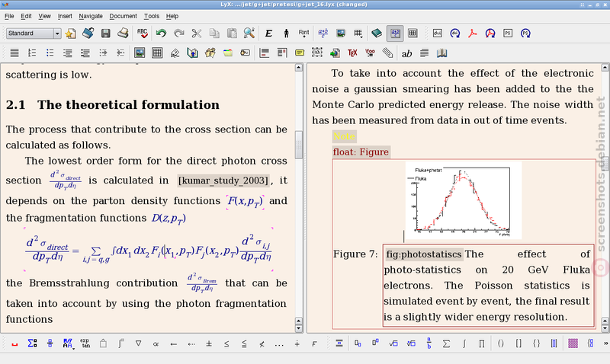Viewport: 610px width, 364px height.
Task: Click the Fluka histogram figure thumbnail
Action: click(x=464, y=200)
